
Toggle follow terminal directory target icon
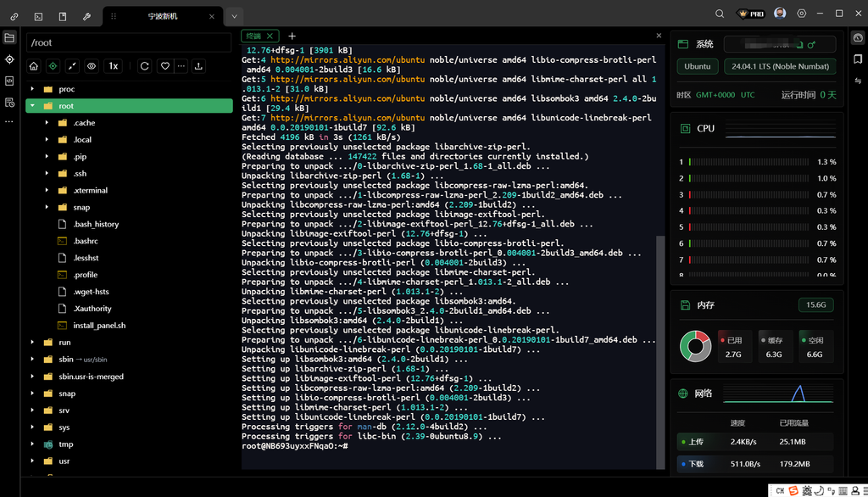(x=53, y=66)
